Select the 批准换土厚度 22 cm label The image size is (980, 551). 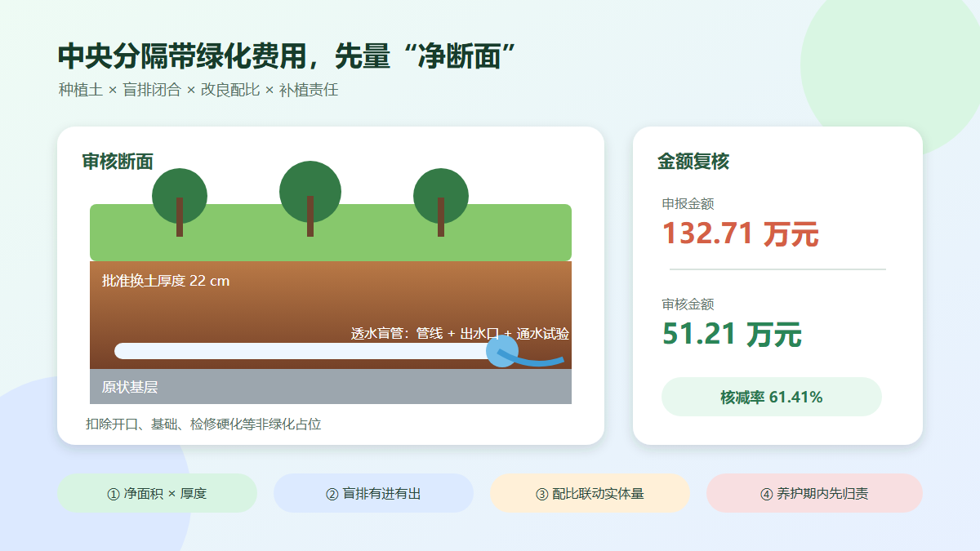(166, 281)
